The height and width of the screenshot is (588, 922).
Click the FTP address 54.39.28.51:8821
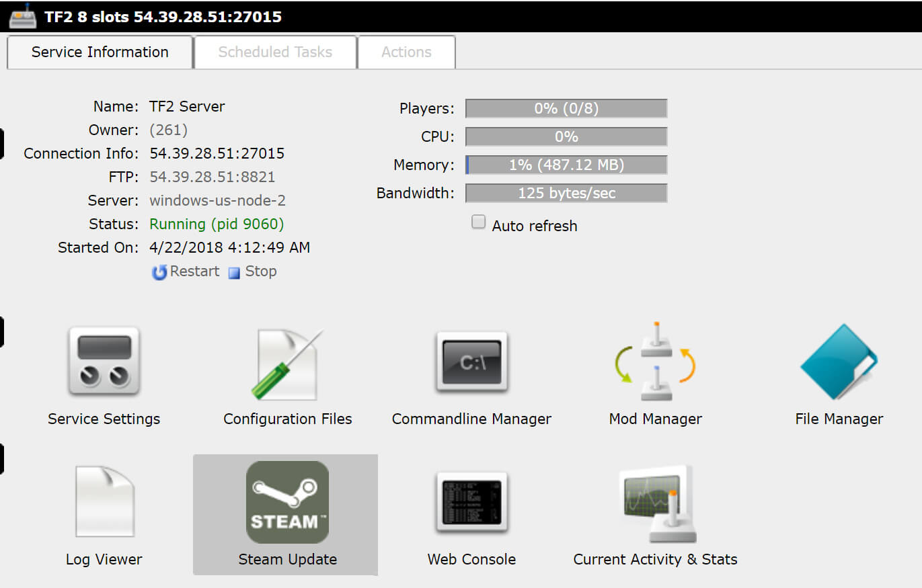(213, 177)
